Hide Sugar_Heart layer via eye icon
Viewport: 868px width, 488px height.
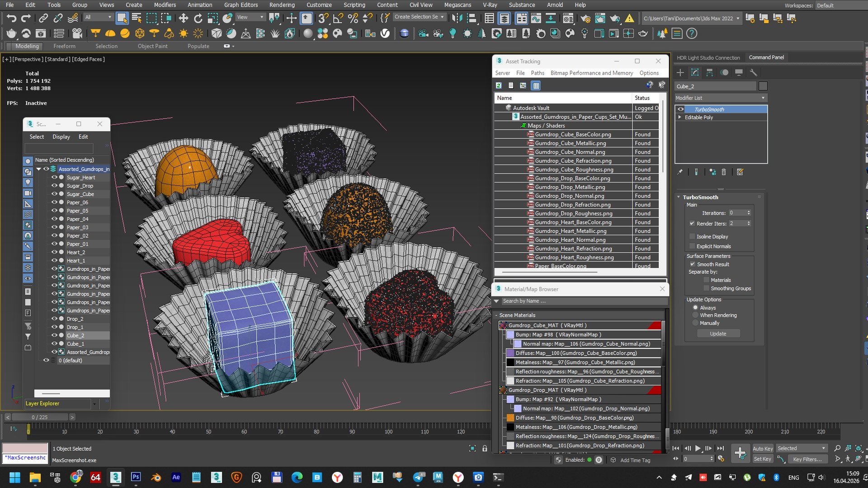point(54,178)
